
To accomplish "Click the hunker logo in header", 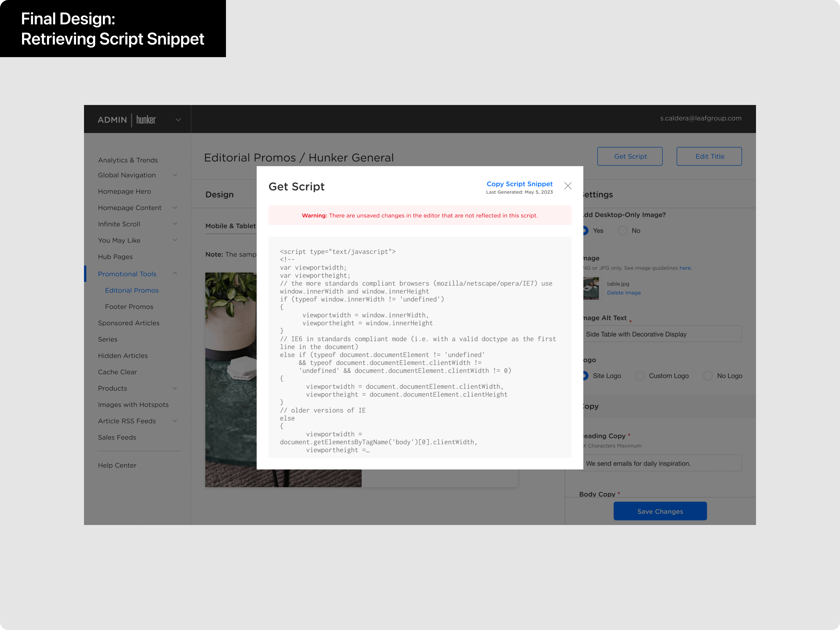I will [x=146, y=120].
